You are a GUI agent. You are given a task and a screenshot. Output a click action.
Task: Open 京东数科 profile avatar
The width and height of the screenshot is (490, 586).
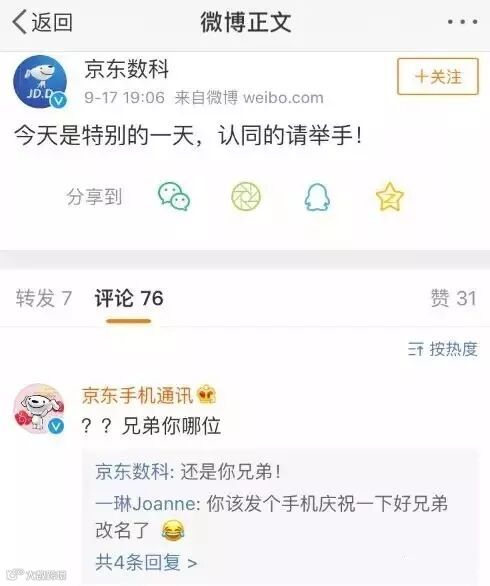point(40,82)
